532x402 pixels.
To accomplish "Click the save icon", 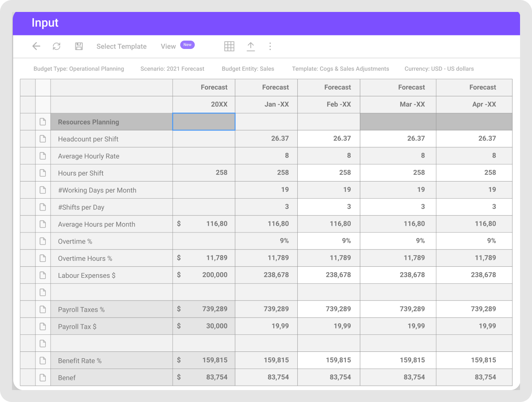I will [79, 46].
